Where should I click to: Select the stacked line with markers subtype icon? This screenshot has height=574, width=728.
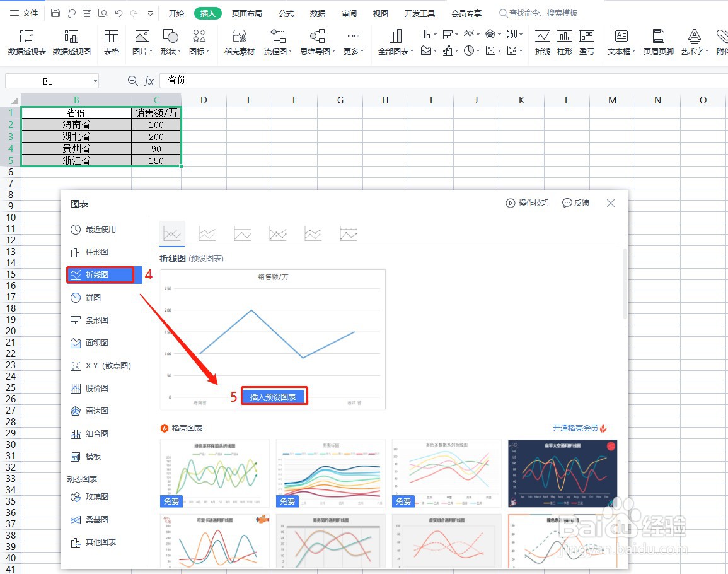(313, 234)
